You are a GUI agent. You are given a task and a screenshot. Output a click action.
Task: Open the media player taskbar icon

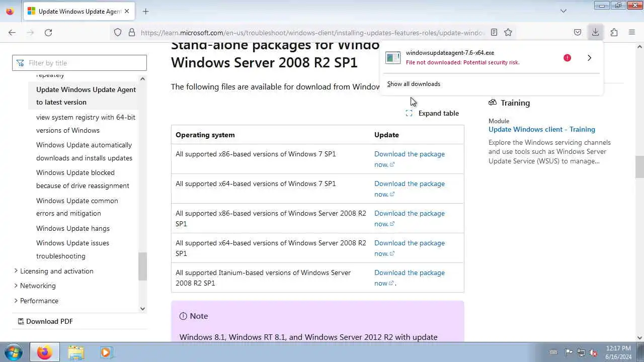106,352
